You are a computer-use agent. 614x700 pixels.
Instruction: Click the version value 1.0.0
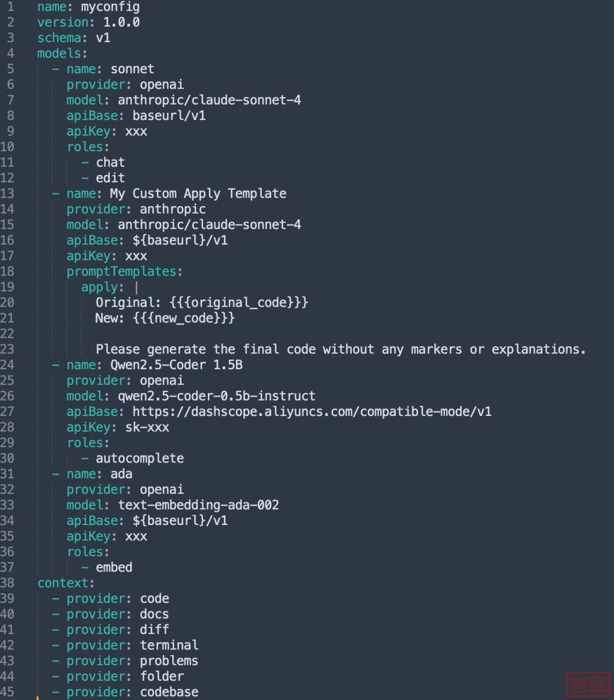[x=122, y=23]
